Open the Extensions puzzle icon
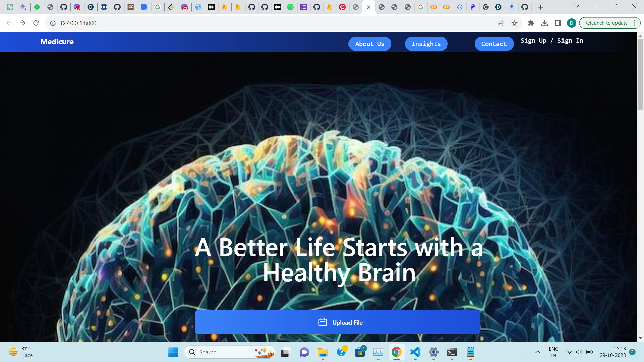 click(x=531, y=23)
